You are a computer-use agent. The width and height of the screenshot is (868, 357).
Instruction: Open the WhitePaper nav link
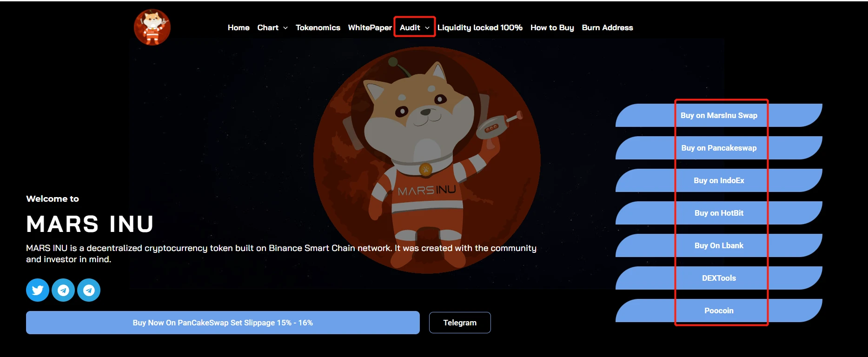tap(370, 27)
